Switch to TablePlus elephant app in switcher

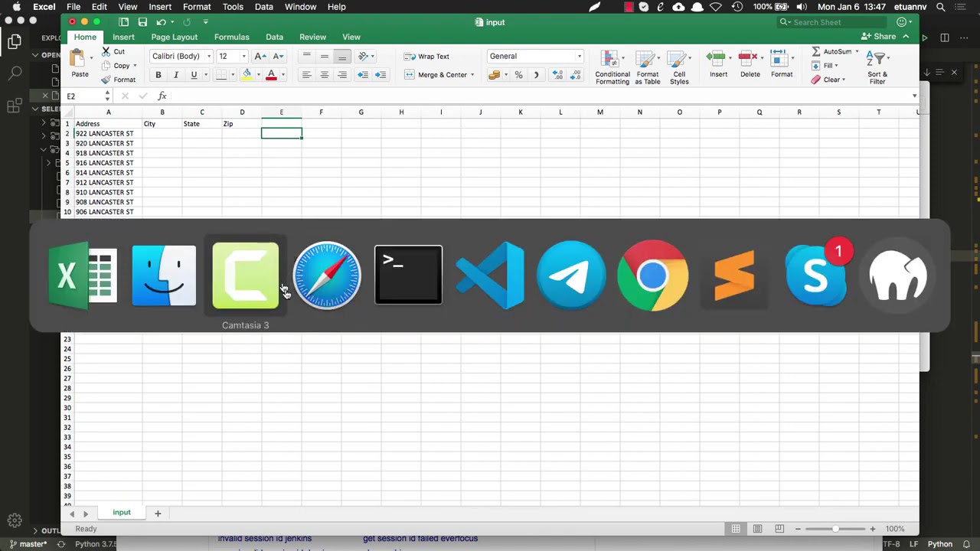tap(898, 275)
